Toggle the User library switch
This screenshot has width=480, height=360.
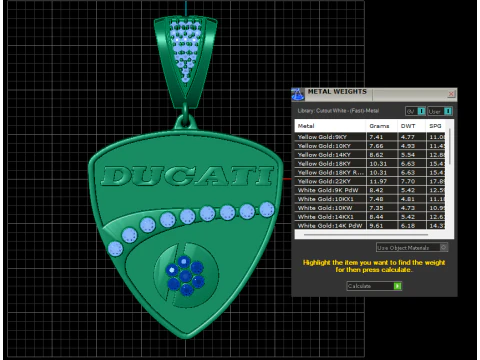point(440,111)
